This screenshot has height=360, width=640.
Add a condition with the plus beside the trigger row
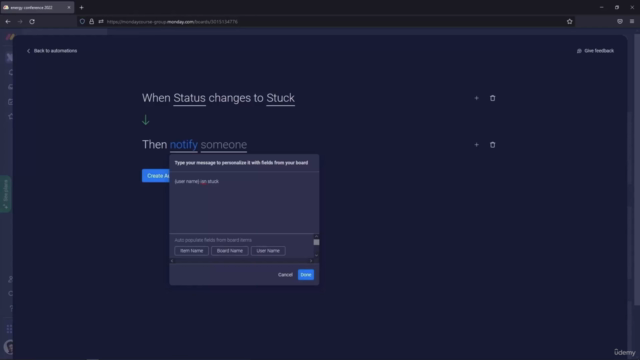[476, 98]
